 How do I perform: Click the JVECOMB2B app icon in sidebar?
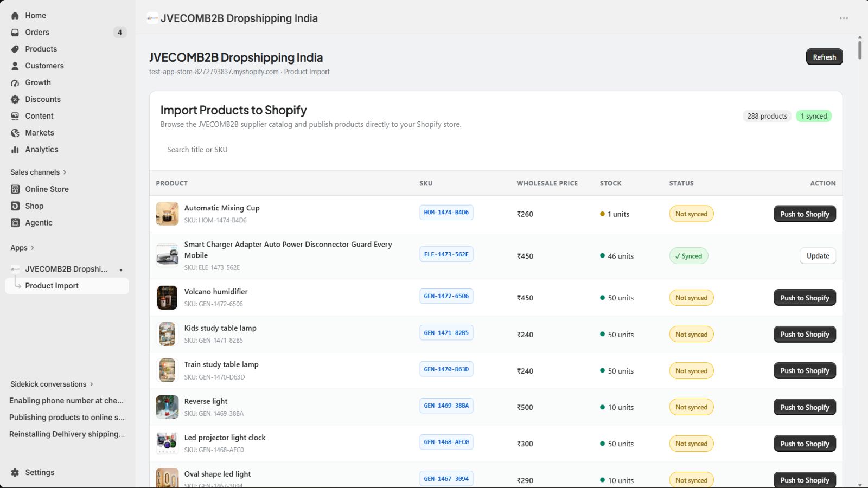pos(15,269)
